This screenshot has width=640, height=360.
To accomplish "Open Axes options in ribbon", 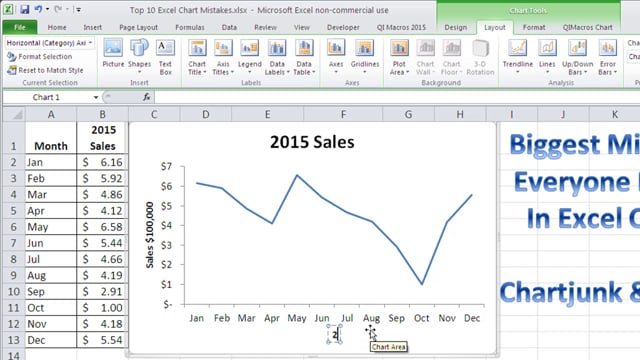I will [x=336, y=57].
